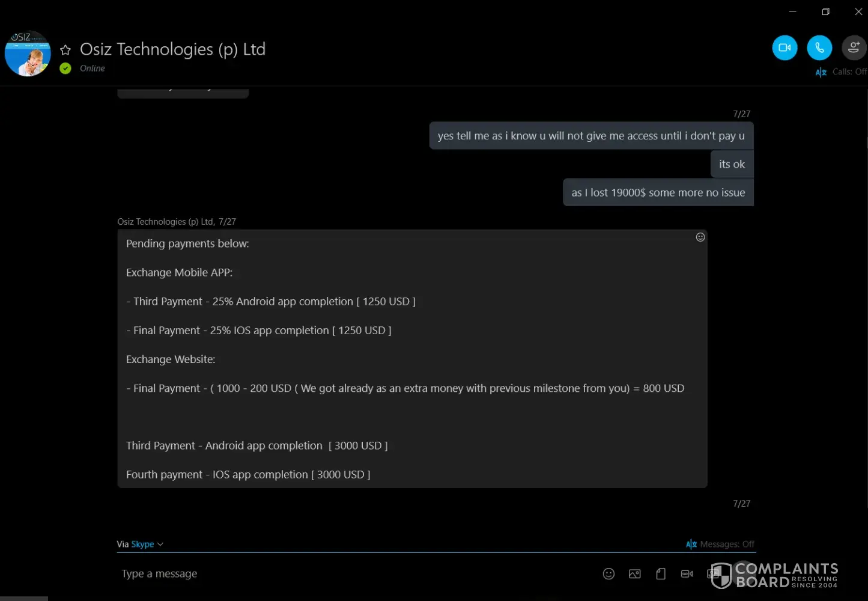868x601 pixels.
Task: Attach an image to the message
Action: pyautogui.click(x=634, y=574)
